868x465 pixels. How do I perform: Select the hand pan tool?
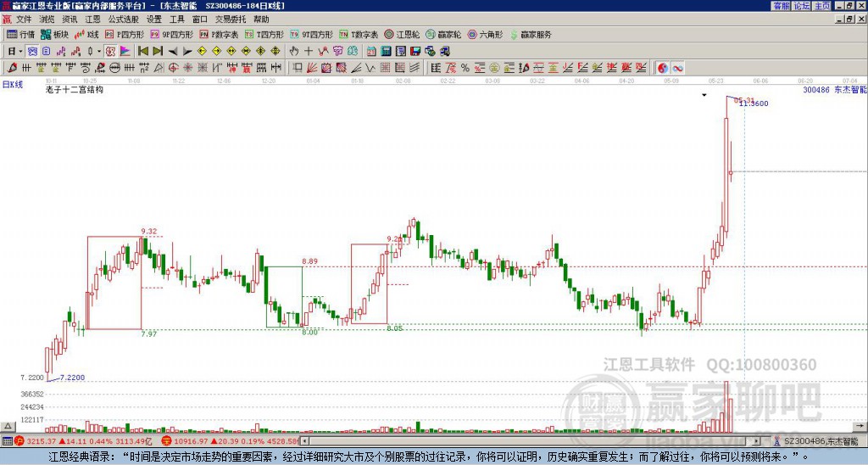click(294, 52)
